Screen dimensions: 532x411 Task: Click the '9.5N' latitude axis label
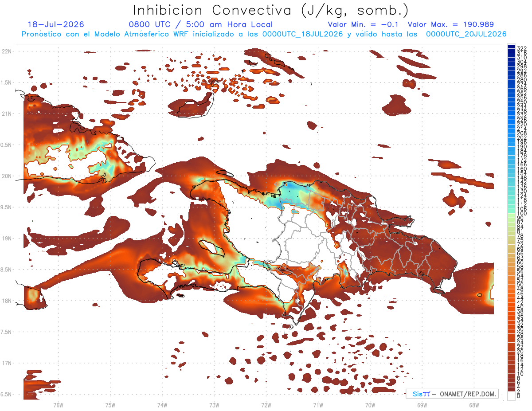[7, 207]
